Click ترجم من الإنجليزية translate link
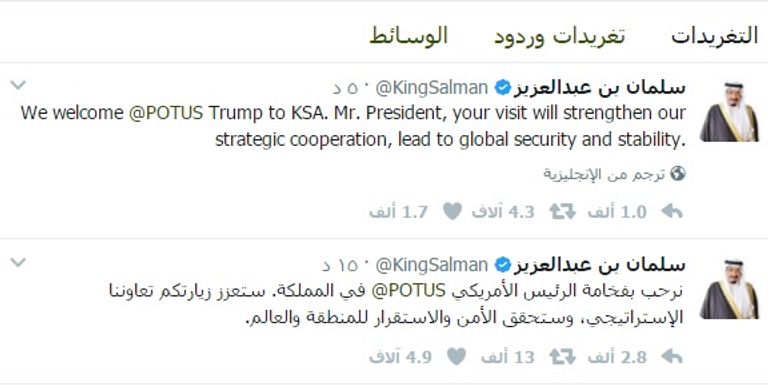Screen dimensions: 768x385 [x=604, y=174]
